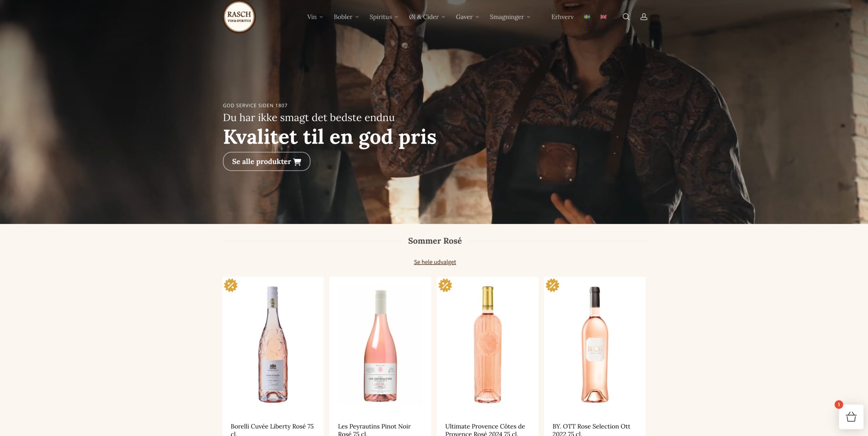Click the Se alle produkter button
This screenshot has height=436, width=868.
(267, 162)
